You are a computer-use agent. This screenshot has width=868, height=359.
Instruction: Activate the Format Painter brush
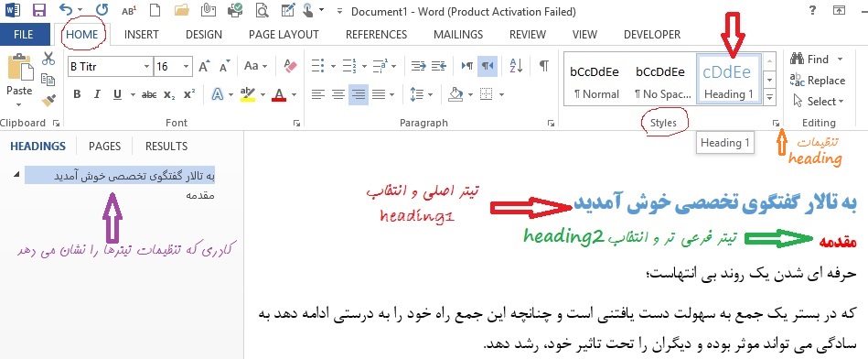coord(48,101)
